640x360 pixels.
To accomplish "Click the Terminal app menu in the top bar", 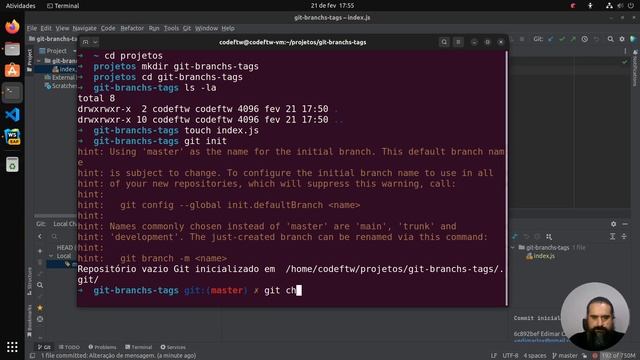I will pos(63,6).
